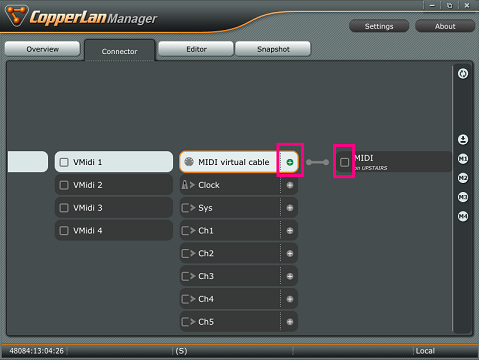This screenshot has height=360, width=479.
Task: Click the green plus on MIDI virtual cable
Action: tap(290, 162)
